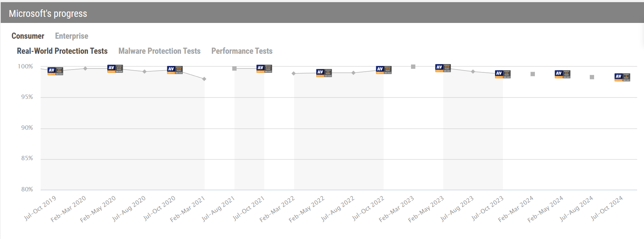Screen dimensions: 644x239
Task: Select the Real-World Protection Tests tab
Action: [x=62, y=51]
